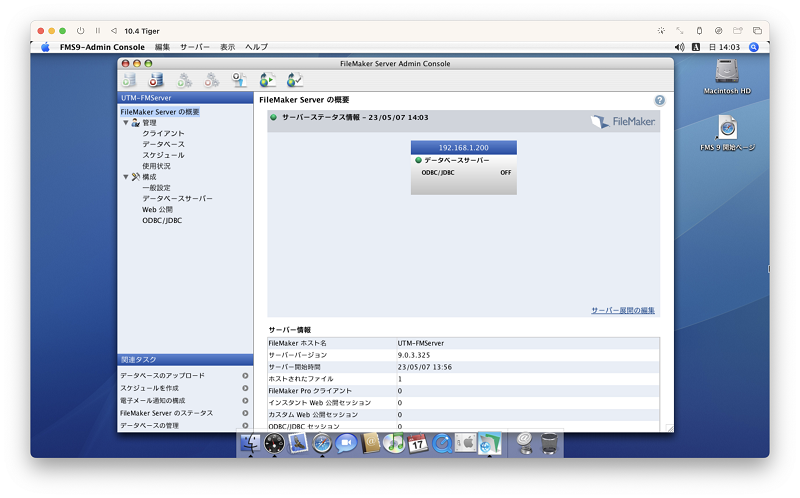Screen dimensions: 800x498
Task: Click Finder in the Dock
Action: tap(250, 443)
